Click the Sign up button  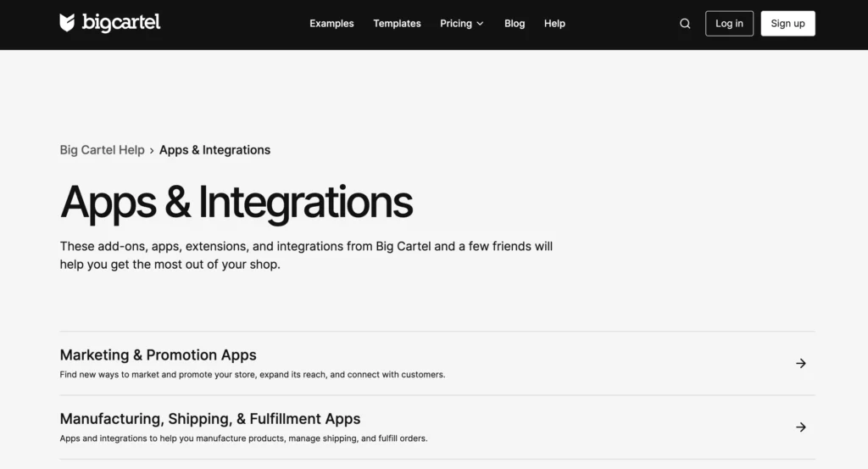coord(787,23)
